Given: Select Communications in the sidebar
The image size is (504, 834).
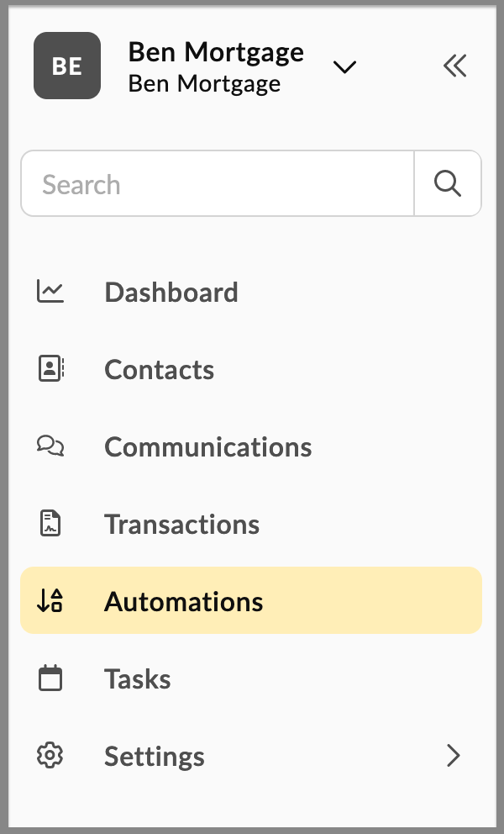Looking at the screenshot, I should pyautogui.click(x=251, y=446).
